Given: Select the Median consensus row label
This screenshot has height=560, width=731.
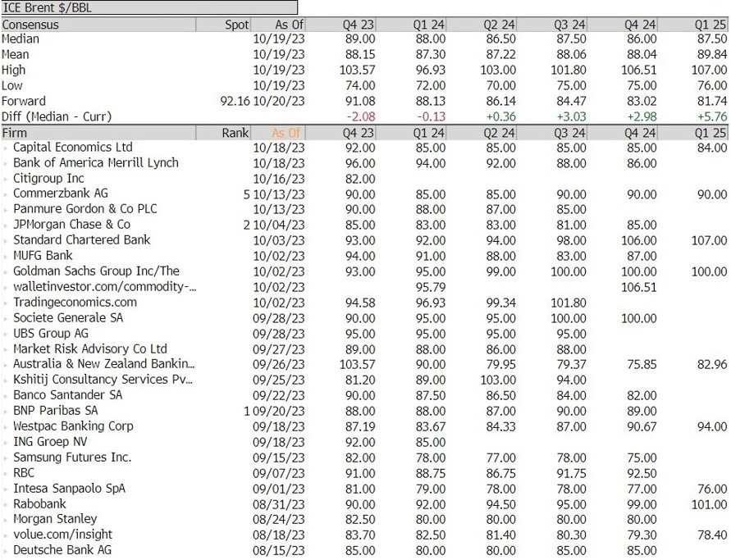Looking at the screenshot, I should tap(21, 39).
